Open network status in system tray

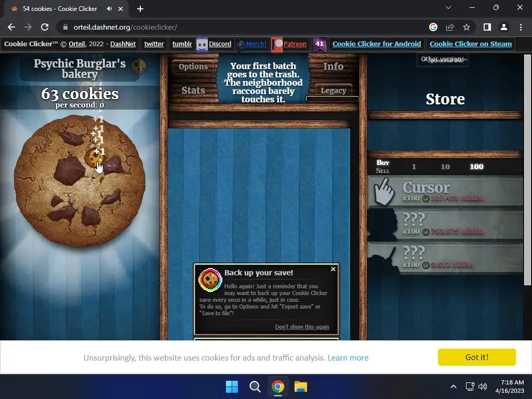click(470, 387)
